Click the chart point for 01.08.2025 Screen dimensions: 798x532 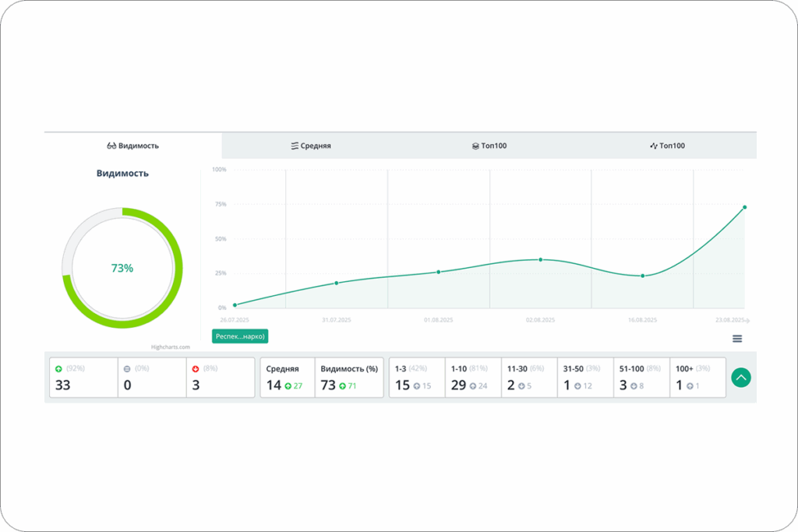[x=439, y=272]
